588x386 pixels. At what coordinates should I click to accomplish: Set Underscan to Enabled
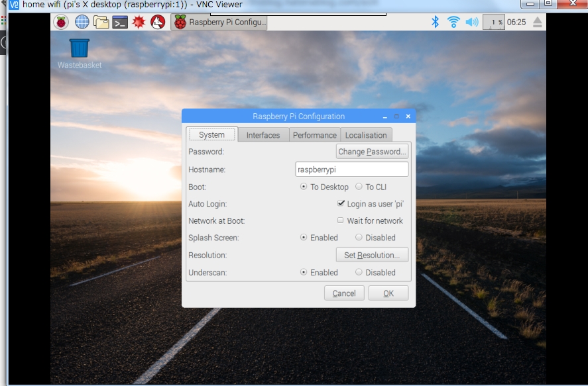point(319,272)
